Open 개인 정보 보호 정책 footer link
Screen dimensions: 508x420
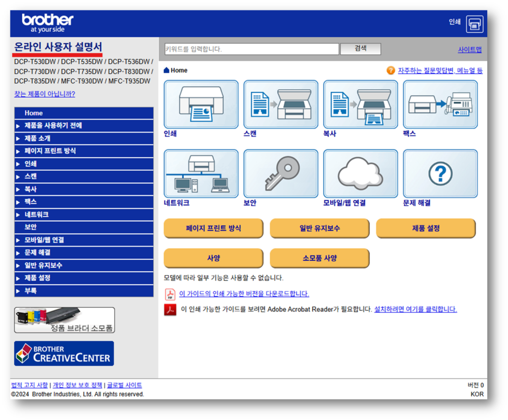[77, 385]
